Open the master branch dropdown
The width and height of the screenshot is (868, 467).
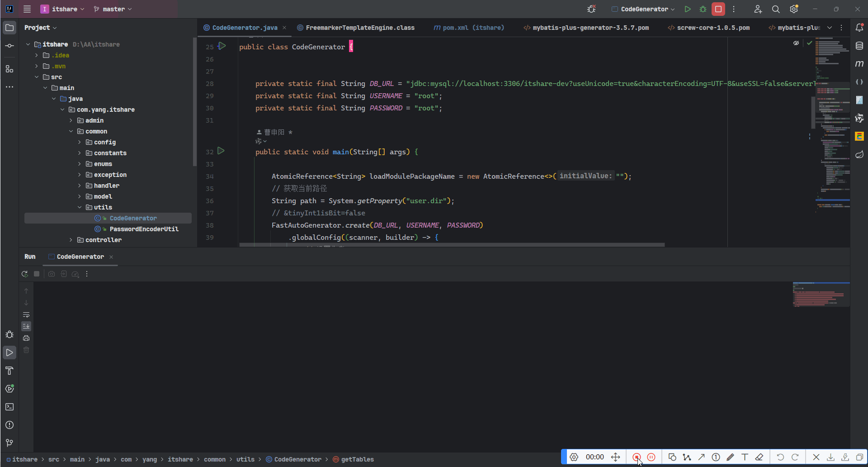click(113, 9)
